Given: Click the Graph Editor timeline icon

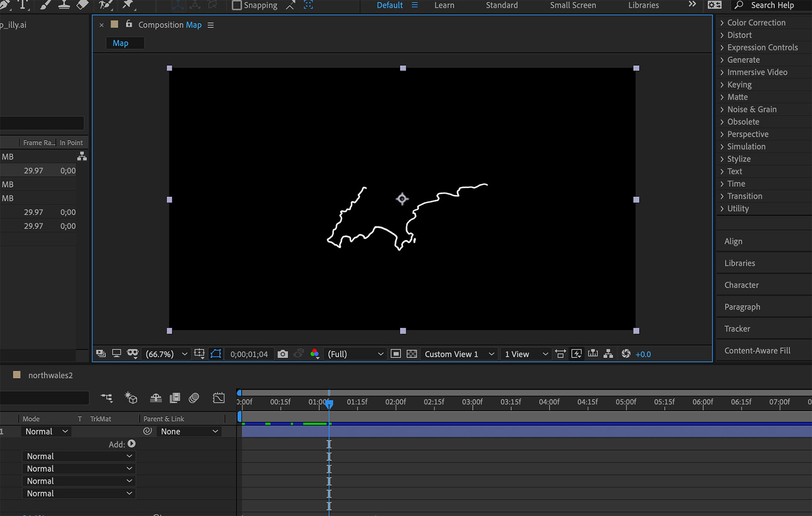Looking at the screenshot, I should pos(219,398).
